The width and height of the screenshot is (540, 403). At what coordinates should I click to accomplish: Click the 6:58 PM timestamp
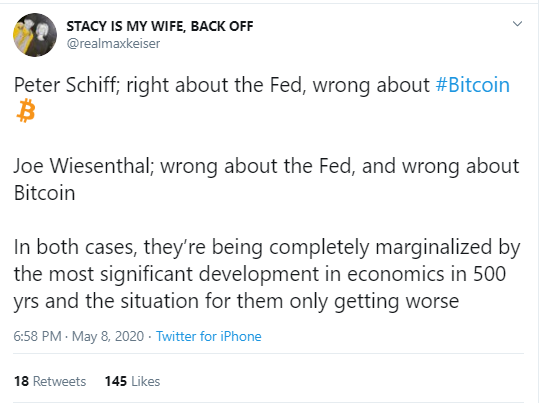tap(37, 336)
